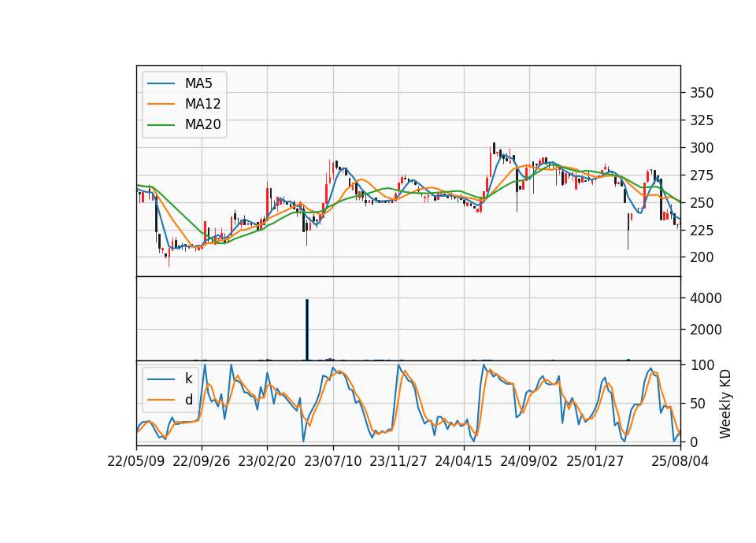Click the d legend label
The width and height of the screenshot is (756, 543).
pos(188,400)
